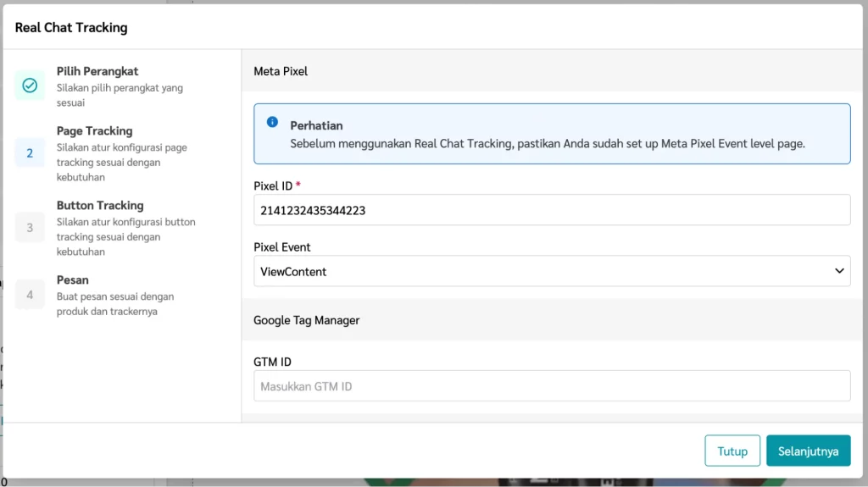
Task: Focus the Pixel ID input field
Action: pyautogui.click(x=552, y=210)
